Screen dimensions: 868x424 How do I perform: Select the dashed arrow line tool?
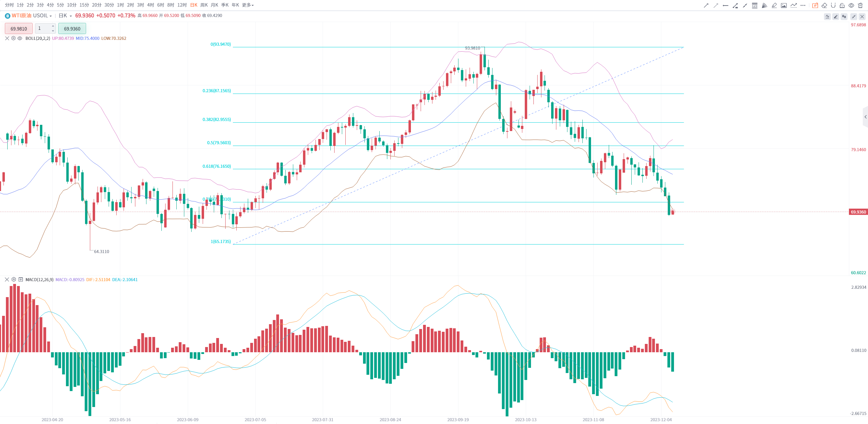pyautogui.click(x=716, y=5)
